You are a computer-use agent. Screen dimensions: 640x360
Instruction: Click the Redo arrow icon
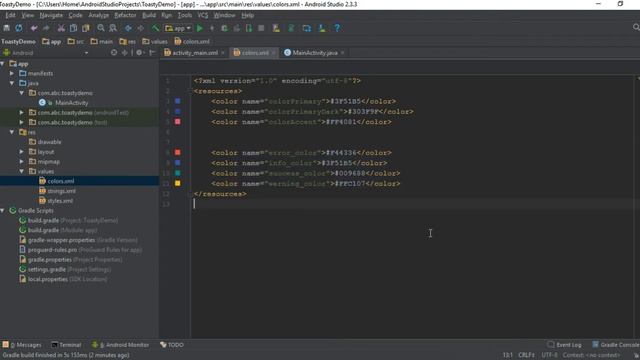[x=46, y=28]
